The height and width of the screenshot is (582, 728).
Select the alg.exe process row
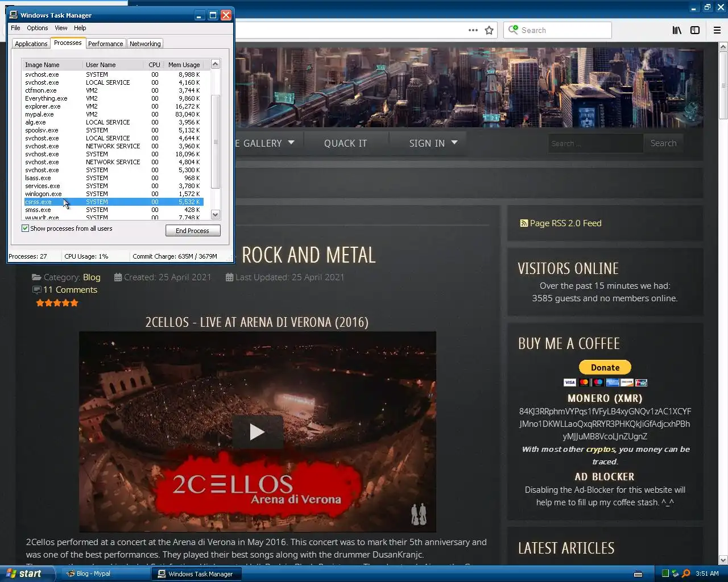click(113, 122)
